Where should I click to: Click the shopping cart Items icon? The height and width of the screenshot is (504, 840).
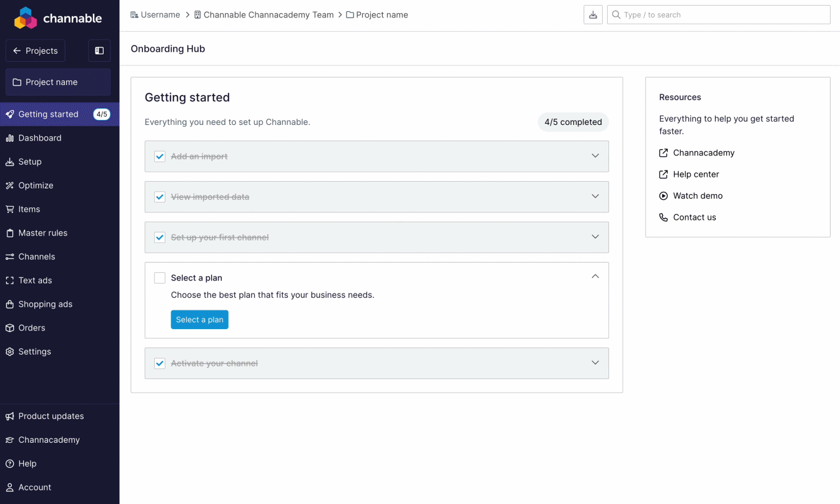tap(9, 209)
